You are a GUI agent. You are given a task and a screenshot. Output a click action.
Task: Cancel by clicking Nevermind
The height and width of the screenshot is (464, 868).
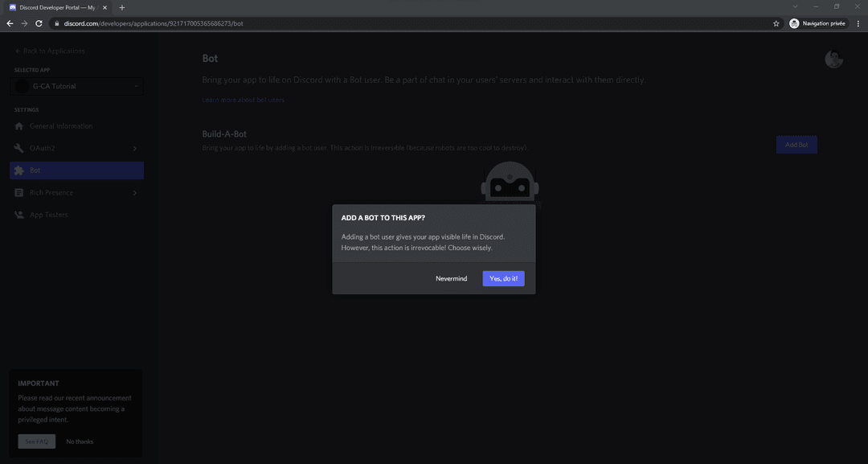[x=451, y=278]
